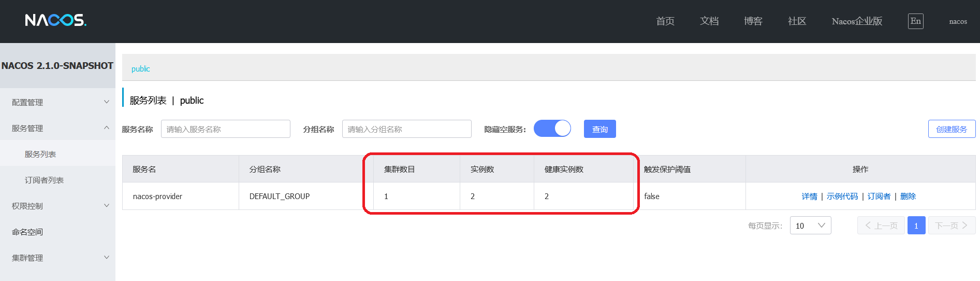Click 删除 for nacos-provider
This screenshot has height=281, width=980.
(x=908, y=196)
